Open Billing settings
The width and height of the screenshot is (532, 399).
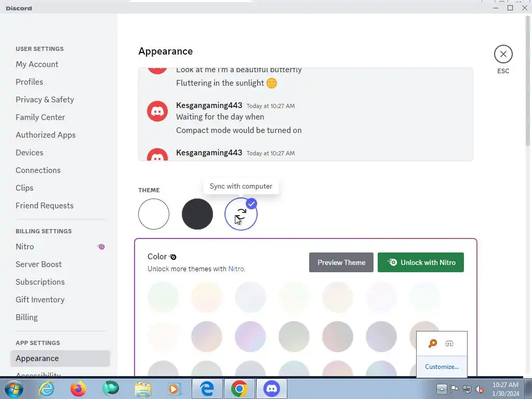(26, 317)
